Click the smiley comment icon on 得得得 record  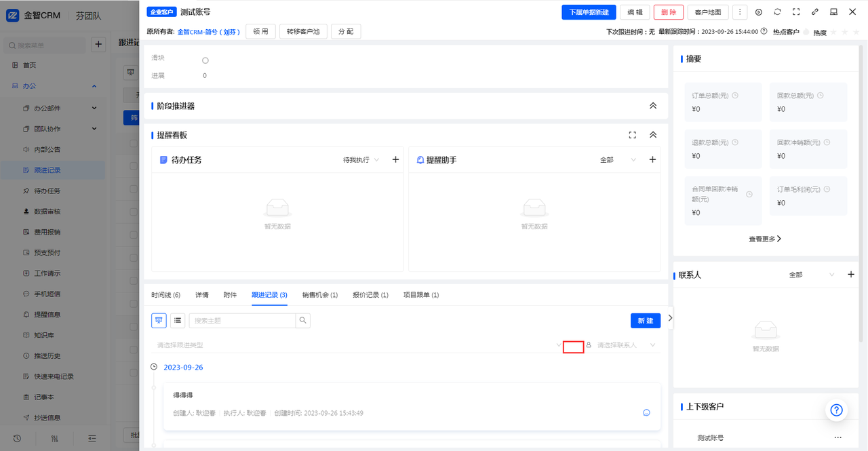pyautogui.click(x=646, y=412)
